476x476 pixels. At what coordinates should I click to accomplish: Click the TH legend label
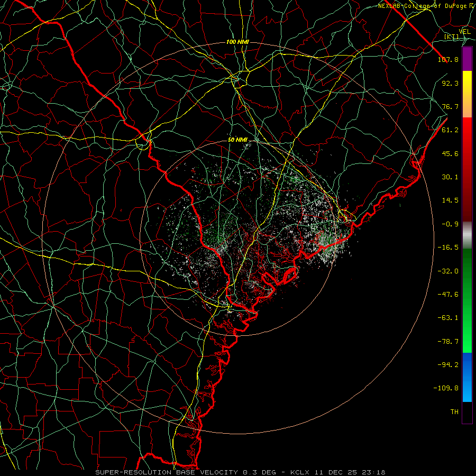(x=454, y=412)
